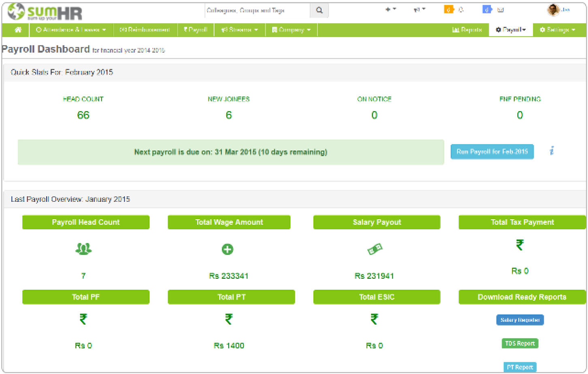588x374 pixels.
Task: Open the mail messages icon
Action: pos(501,10)
